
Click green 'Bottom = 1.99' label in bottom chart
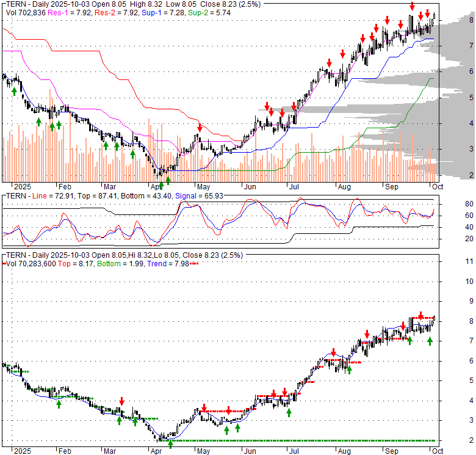click(121, 264)
